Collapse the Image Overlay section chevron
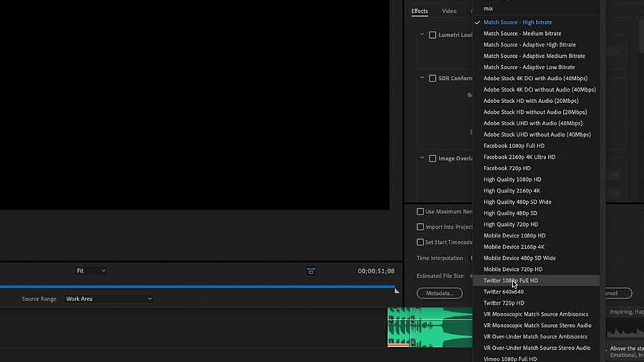 [x=421, y=157]
